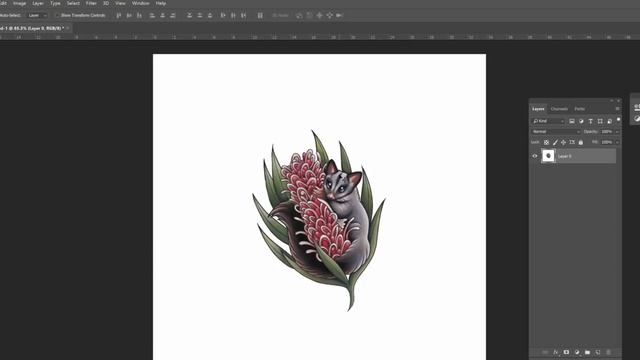Click Align left edges icon

point(152,16)
